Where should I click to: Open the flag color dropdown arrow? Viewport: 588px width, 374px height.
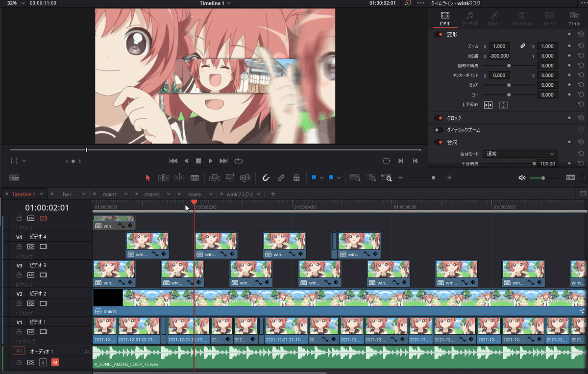point(321,178)
